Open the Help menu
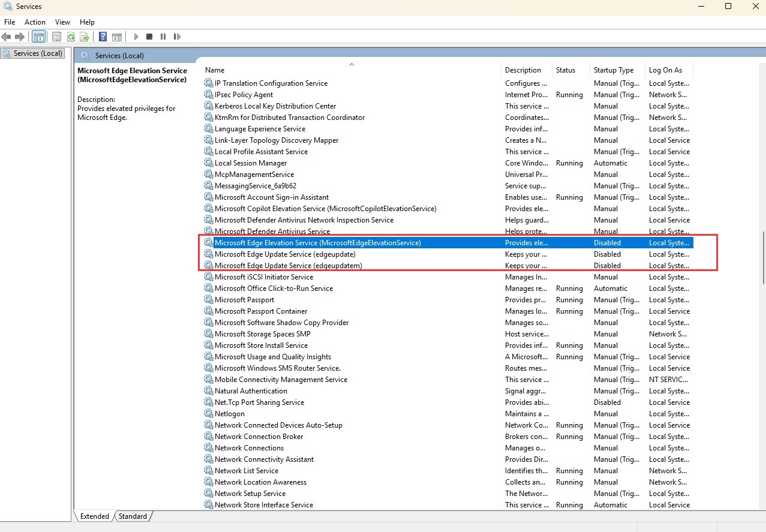The width and height of the screenshot is (766, 532). pyautogui.click(x=88, y=22)
